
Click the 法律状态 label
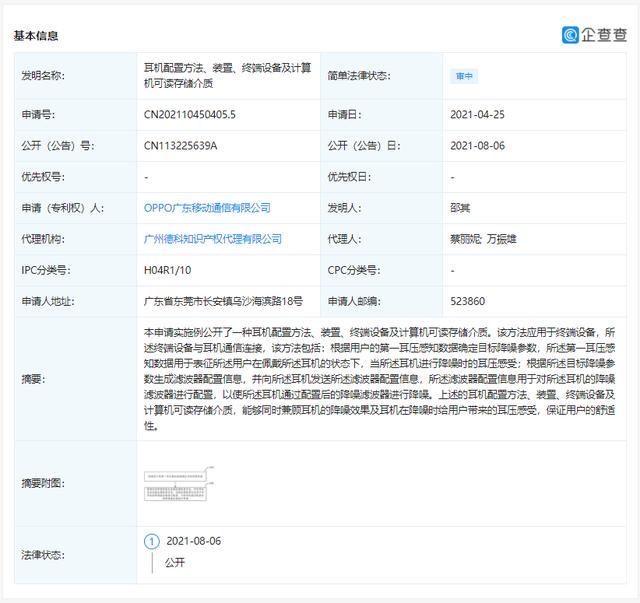pyautogui.click(x=43, y=555)
